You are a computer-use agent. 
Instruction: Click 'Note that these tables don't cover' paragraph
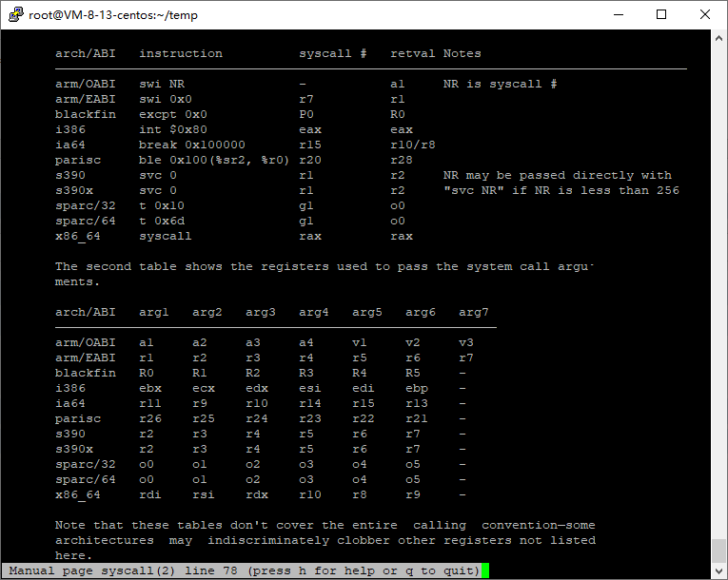click(325, 541)
